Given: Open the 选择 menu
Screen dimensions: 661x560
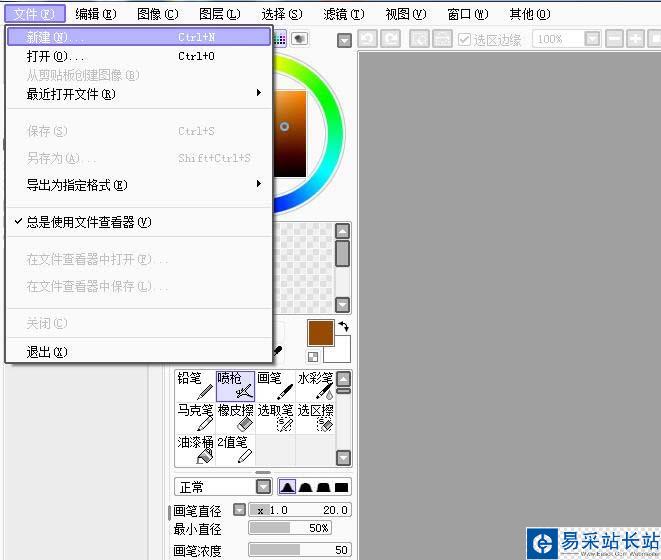Looking at the screenshot, I should coord(282,14).
